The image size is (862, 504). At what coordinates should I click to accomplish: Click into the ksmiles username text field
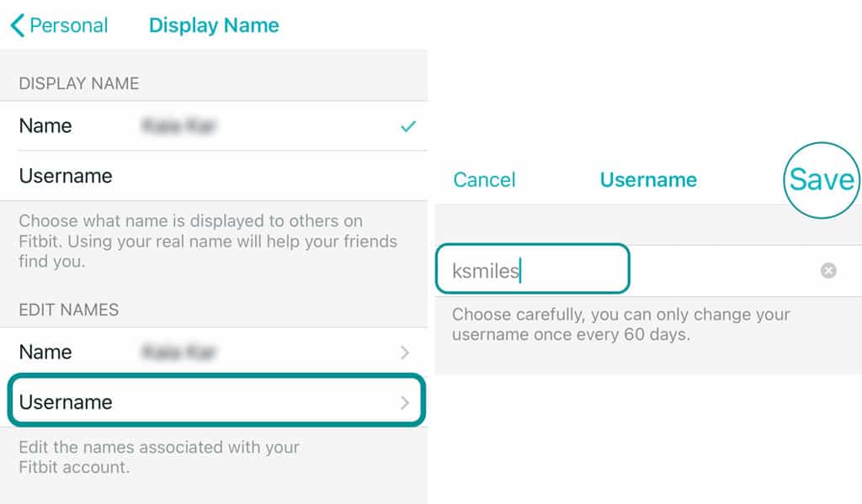(x=532, y=271)
